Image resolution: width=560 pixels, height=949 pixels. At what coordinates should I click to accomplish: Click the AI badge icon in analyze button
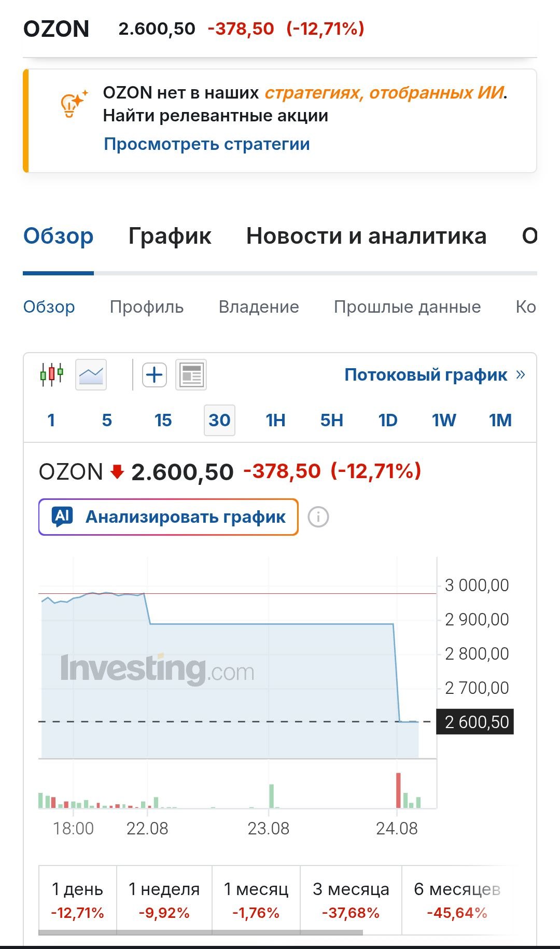(x=63, y=517)
